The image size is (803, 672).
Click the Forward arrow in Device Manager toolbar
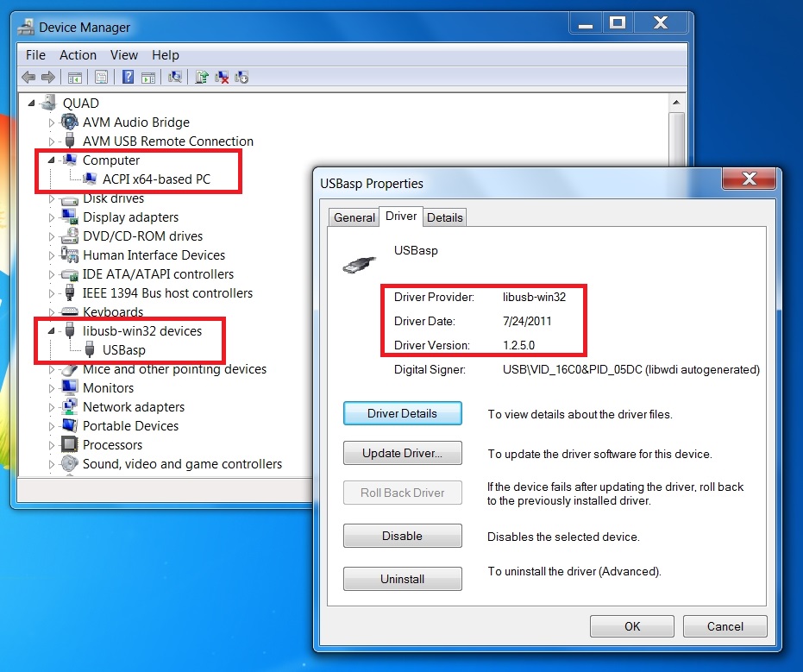pyautogui.click(x=48, y=78)
